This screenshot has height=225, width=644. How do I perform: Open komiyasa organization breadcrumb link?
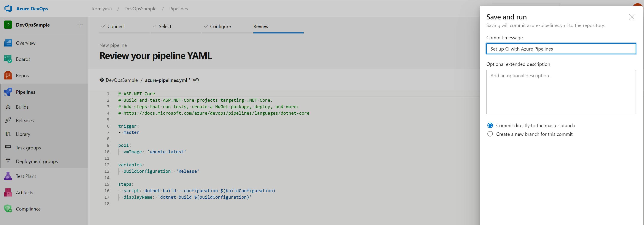click(102, 9)
